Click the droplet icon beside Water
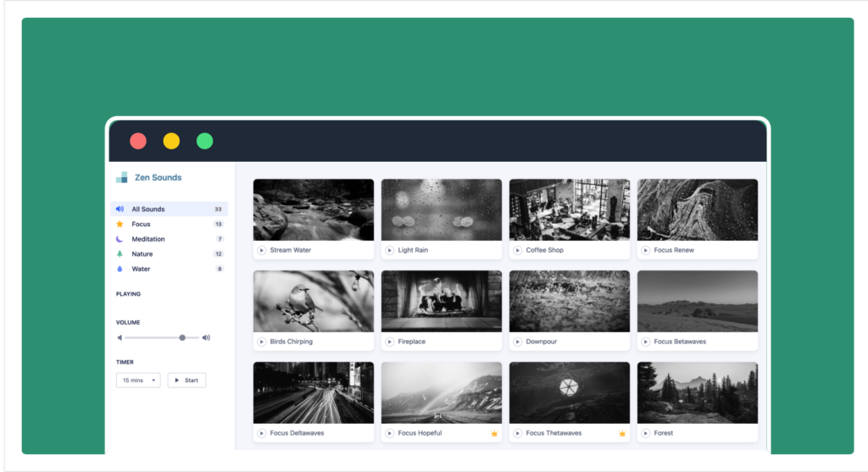Viewport: 868px width, 472px height. point(120,269)
